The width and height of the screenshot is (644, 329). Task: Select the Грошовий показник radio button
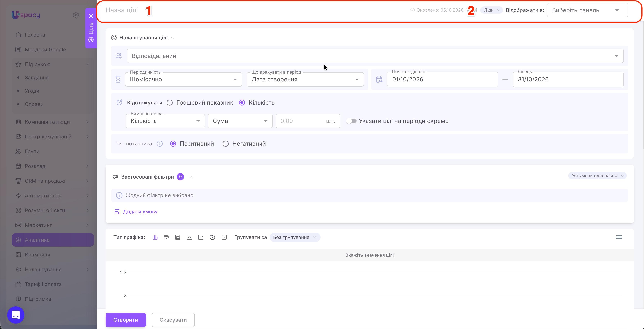[170, 103]
